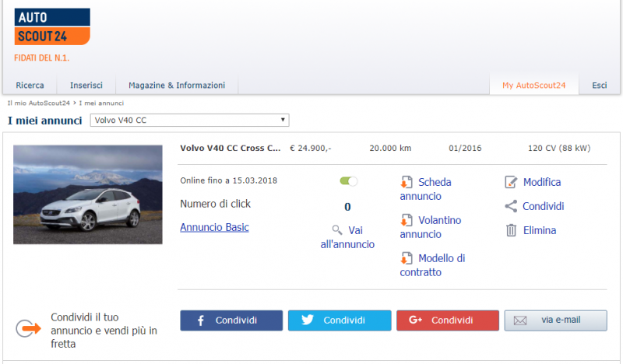Screen dimensions: 623x364
Task: Share listing via Google+ Condividi button
Action: [x=448, y=320]
